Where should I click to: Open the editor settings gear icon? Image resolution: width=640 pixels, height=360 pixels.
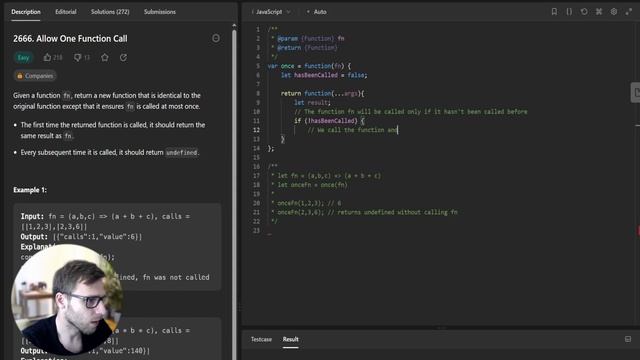pos(614,11)
